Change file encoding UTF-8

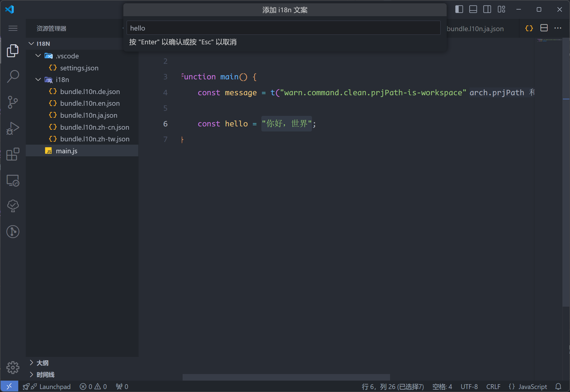tap(469, 387)
